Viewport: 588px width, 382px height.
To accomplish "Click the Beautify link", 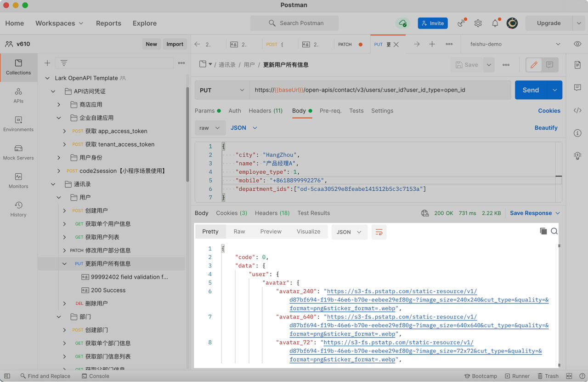I will click(x=546, y=127).
